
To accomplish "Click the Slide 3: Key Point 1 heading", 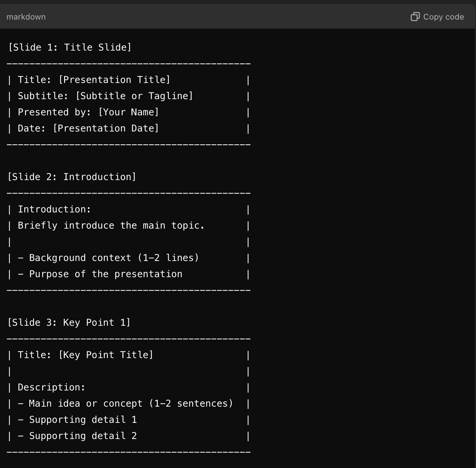I will pos(69,322).
